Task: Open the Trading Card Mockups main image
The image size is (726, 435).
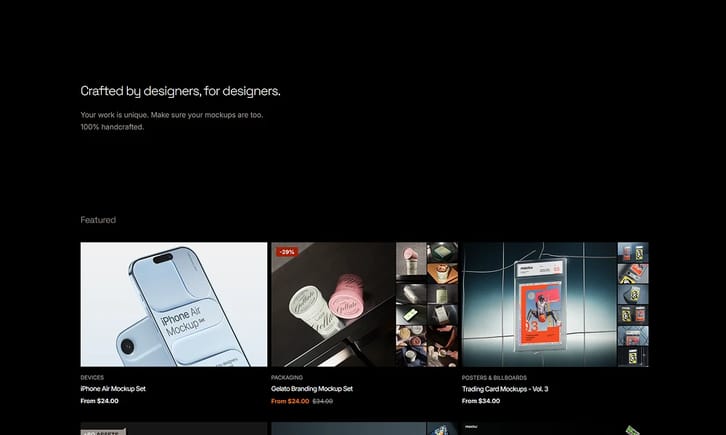Action: [x=539, y=304]
